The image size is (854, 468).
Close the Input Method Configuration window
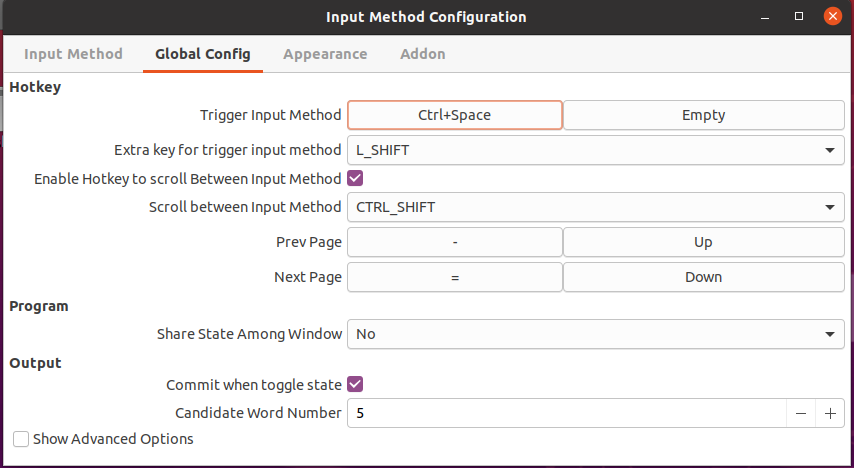click(x=831, y=17)
